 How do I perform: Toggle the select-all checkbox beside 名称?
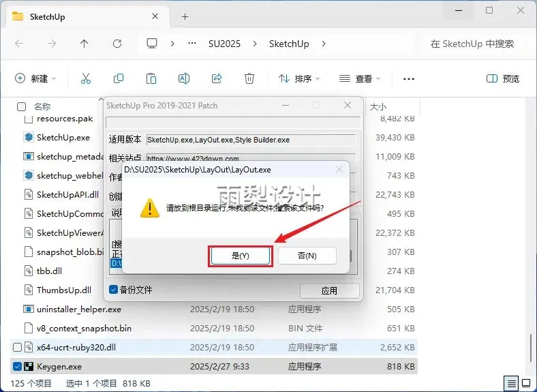click(x=21, y=106)
